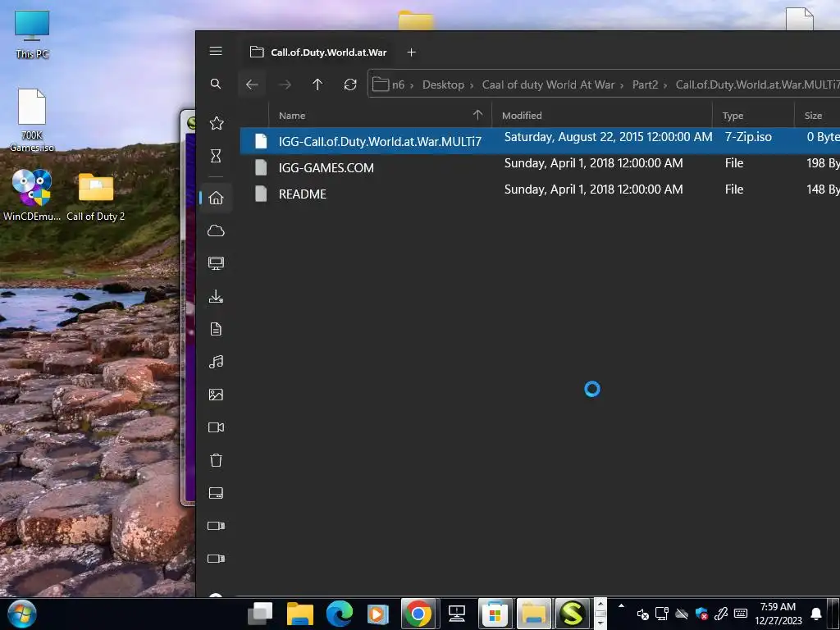Open the Windows Start orb

click(22, 614)
